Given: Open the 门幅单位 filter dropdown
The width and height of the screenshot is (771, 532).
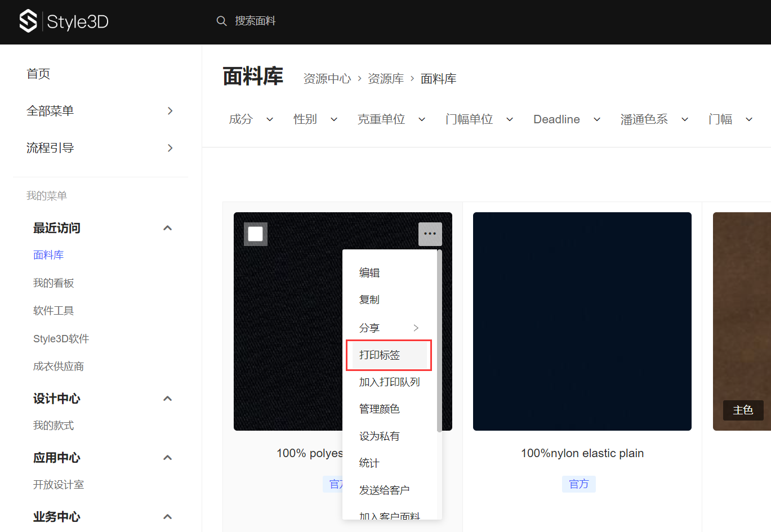Looking at the screenshot, I should pyautogui.click(x=479, y=119).
